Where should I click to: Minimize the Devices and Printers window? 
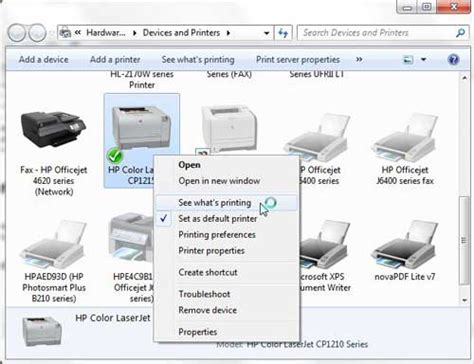(407, 6)
